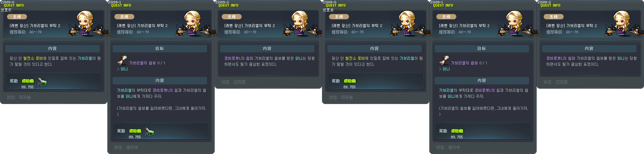Open the 발전소 로비 link in the 变更前 panel
The height and width of the screenshot is (154, 644).
(33, 58)
